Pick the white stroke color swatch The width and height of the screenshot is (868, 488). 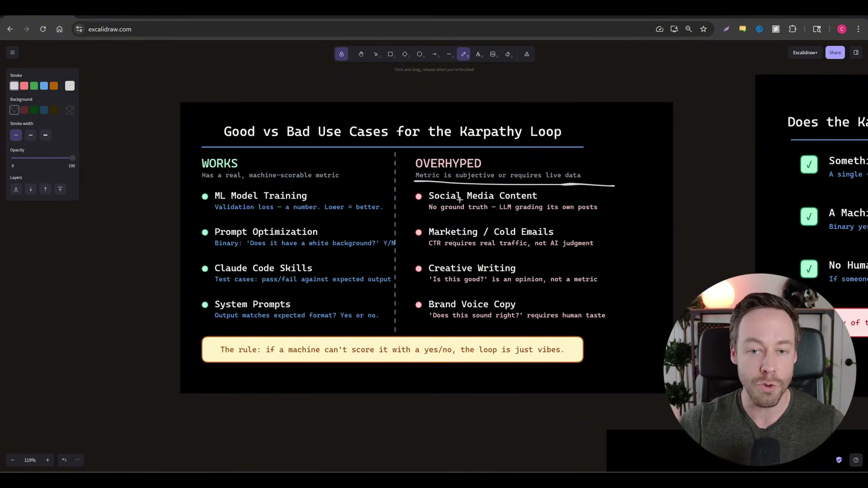point(14,86)
